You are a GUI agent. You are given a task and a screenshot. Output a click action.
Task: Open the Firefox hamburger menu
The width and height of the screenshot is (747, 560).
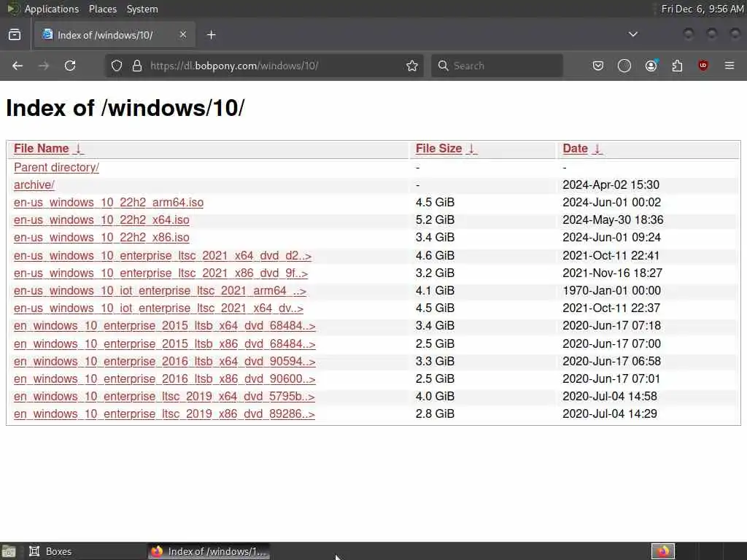[x=729, y=66]
